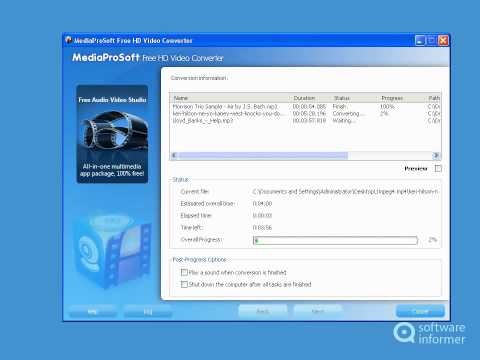Click the left arrow of the list scrollbar
The width and height of the screenshot is (480, 360).
pyautogui.click(x=174, y=155)
